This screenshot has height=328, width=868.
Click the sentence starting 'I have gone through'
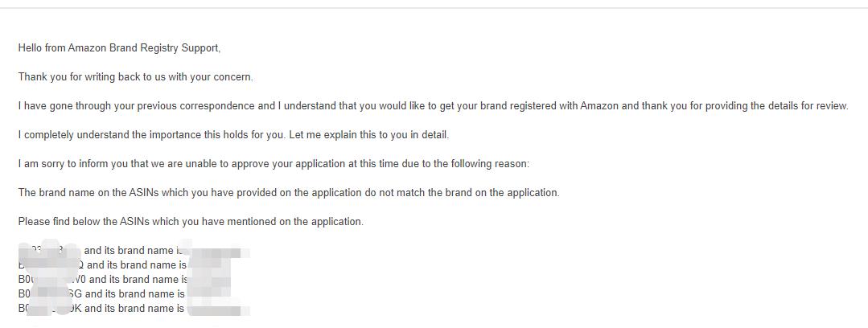tap(433, 105)
